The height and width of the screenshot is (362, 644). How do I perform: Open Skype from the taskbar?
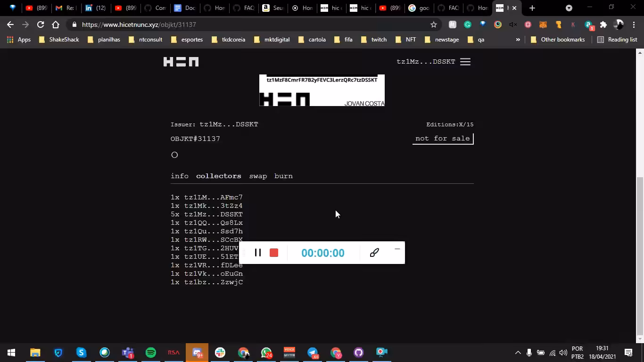click(x=82, y=353)
